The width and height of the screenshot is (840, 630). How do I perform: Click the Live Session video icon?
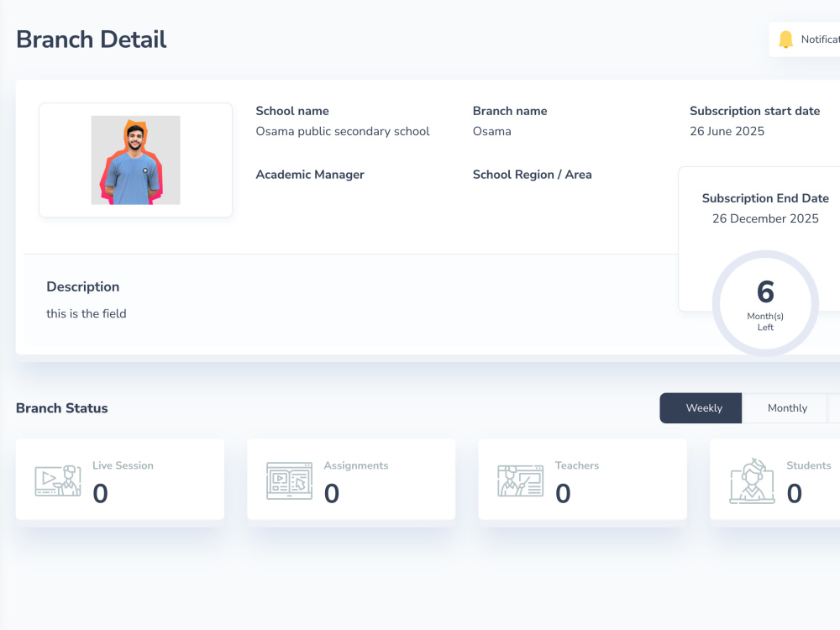click(58, 480)
